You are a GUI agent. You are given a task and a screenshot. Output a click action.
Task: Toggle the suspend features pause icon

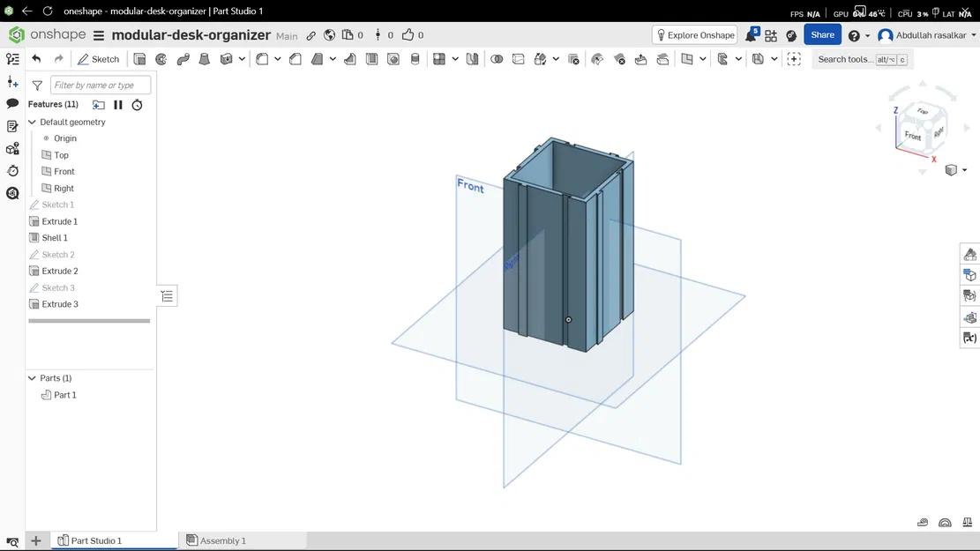[x=117, y=104]
